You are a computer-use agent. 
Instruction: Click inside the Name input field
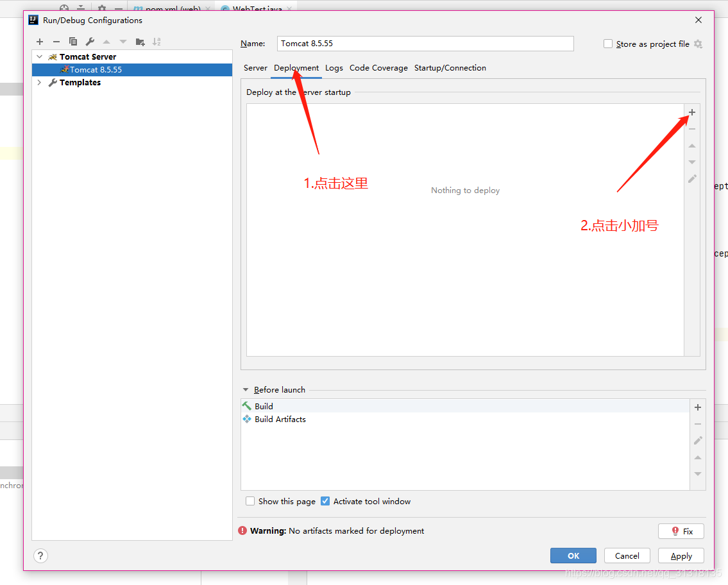click(x=425, y=44)
